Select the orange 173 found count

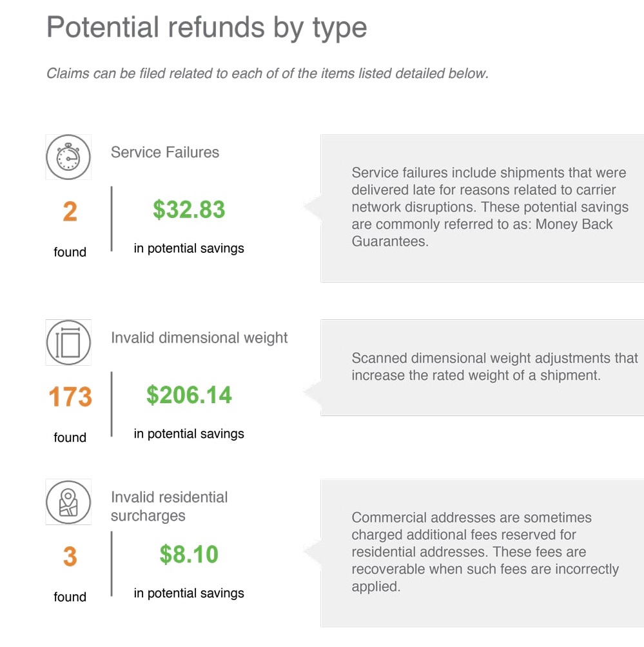70,397
